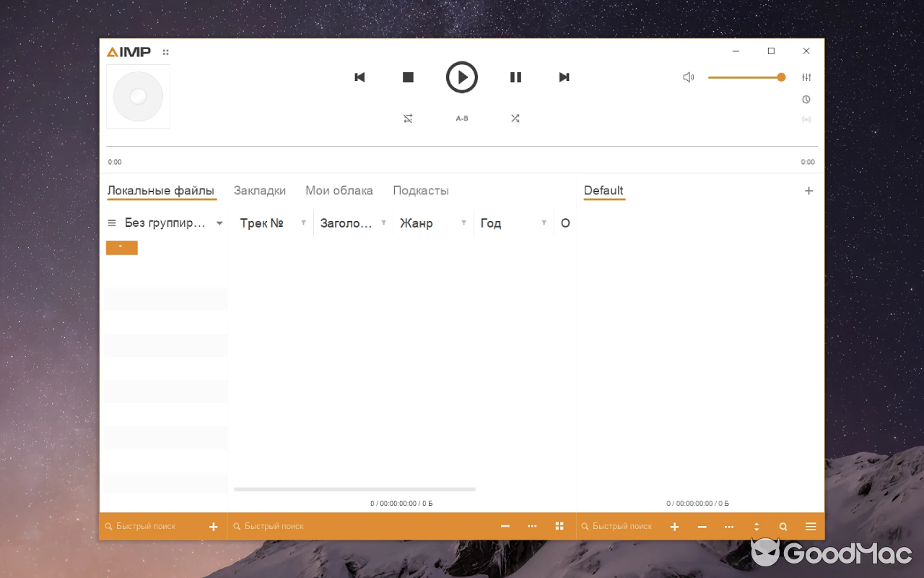Open the radio broadcast icon
Viewport: 924px width, 578px height.
[x=806, y=119]
